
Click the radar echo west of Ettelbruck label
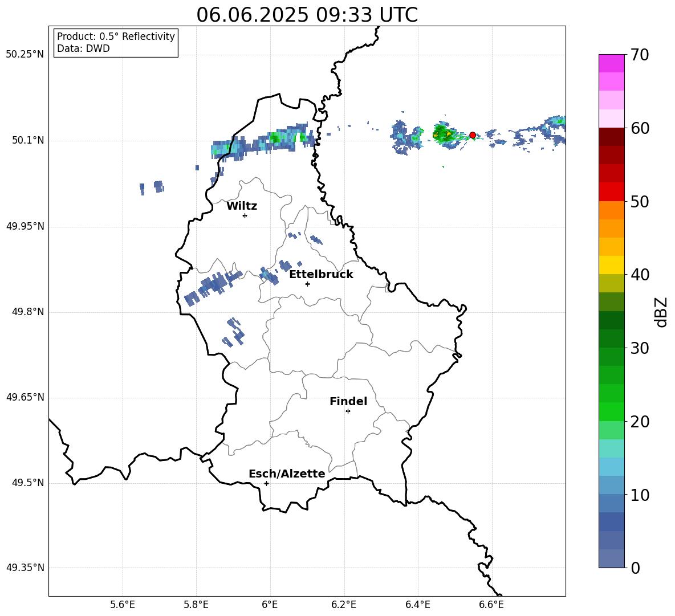[269, 276]
